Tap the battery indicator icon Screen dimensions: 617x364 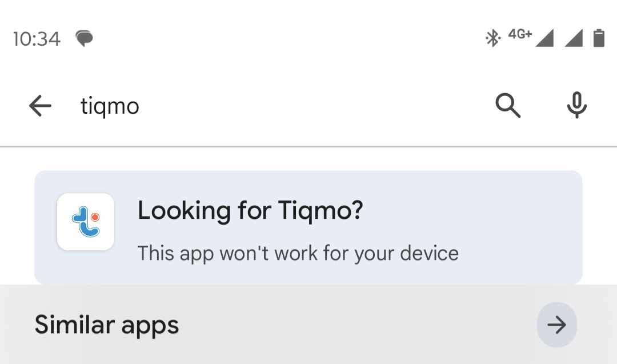coord(599,38)
